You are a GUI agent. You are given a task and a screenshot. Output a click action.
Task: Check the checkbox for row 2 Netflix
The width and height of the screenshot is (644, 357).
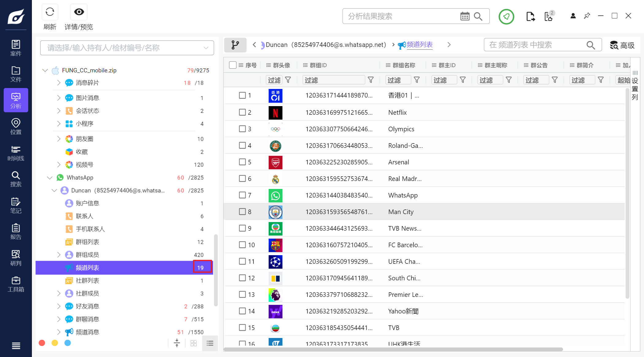click(242, 112)
